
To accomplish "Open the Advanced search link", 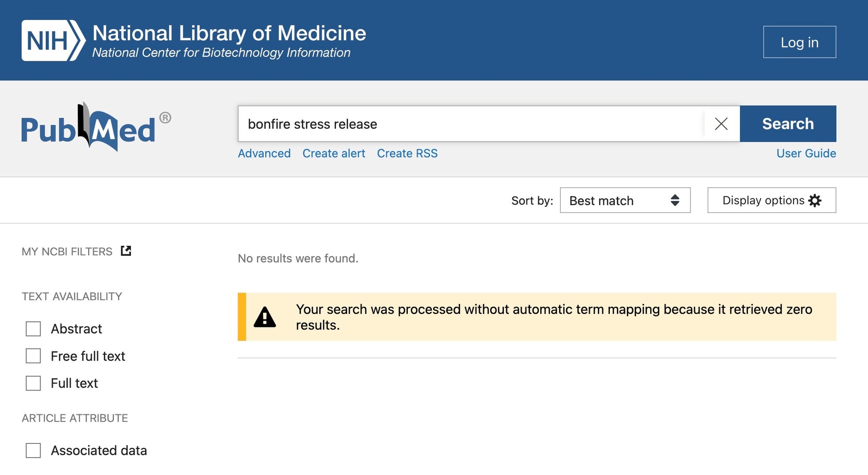I will (264, 153).
